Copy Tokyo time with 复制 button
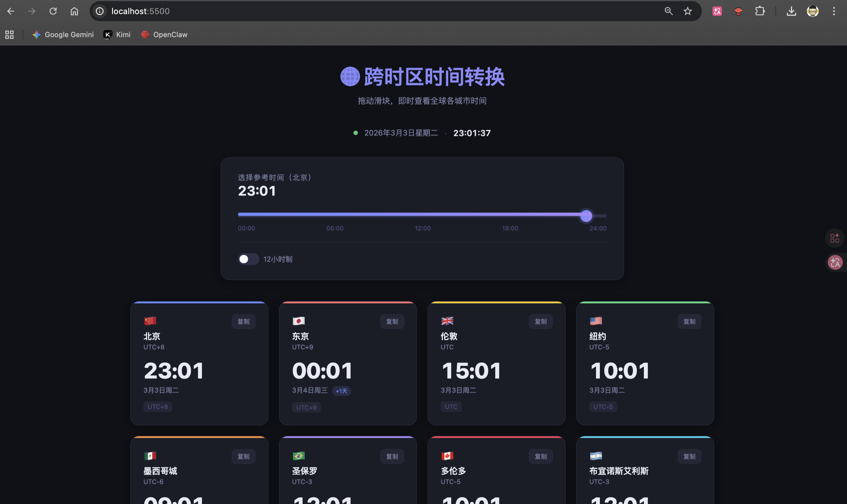The image size is (847, 504). (x=392, y=321)
